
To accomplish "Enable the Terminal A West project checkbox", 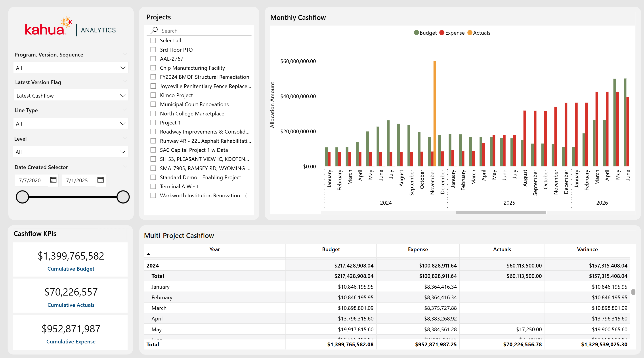I will (153, 187).
